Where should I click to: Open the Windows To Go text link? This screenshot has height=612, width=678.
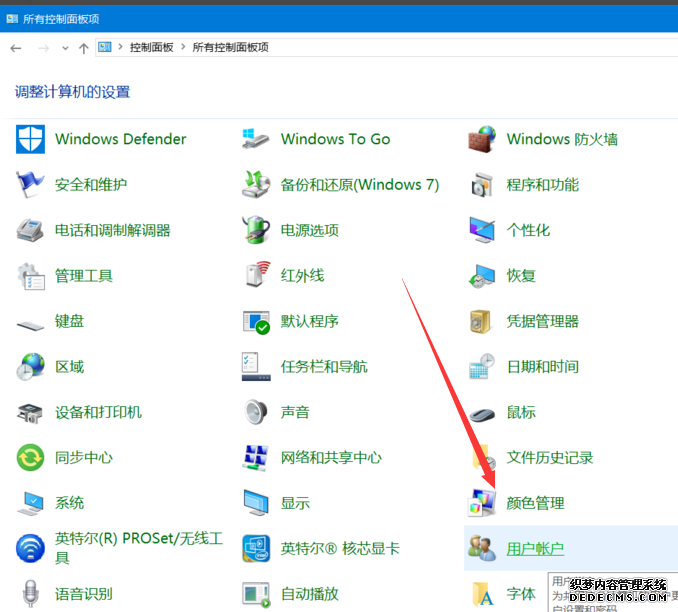(x=336, y=139)
